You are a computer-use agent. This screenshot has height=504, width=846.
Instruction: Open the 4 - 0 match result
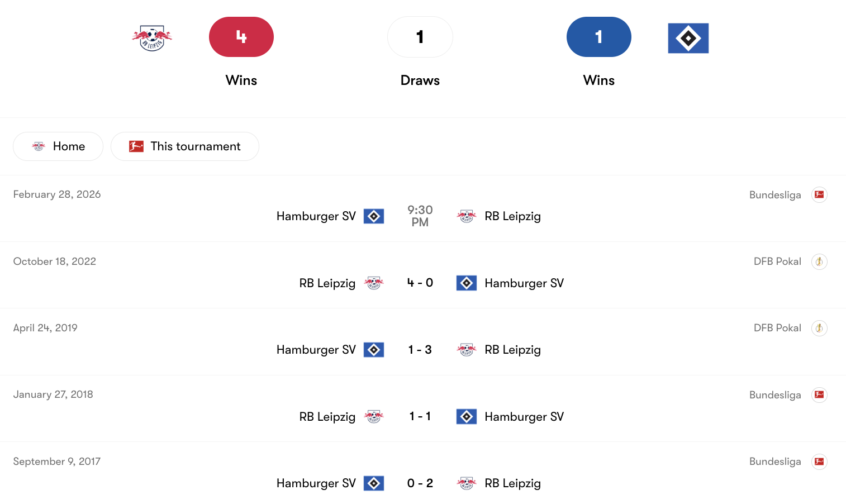420,283
